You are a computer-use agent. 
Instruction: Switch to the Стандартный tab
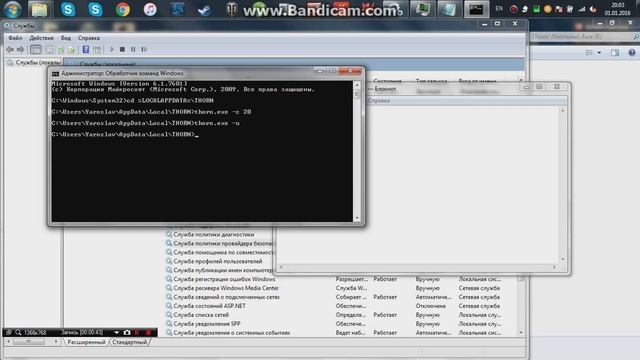(129, 342)
